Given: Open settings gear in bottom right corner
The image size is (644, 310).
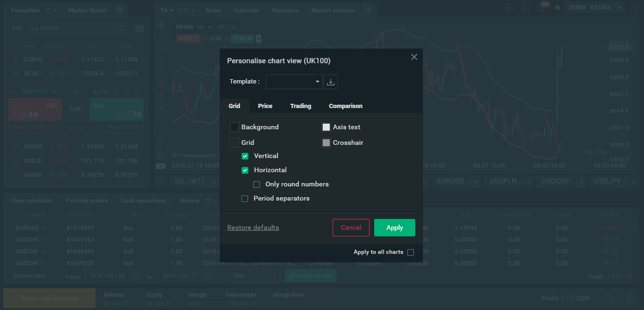Looking at the screenshot, I should pyautogui.click(x=629, y=298).
